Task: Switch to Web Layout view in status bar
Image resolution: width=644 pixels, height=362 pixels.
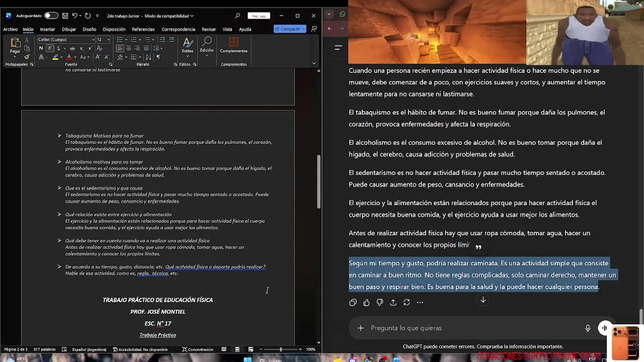Action: pos(251,349)
